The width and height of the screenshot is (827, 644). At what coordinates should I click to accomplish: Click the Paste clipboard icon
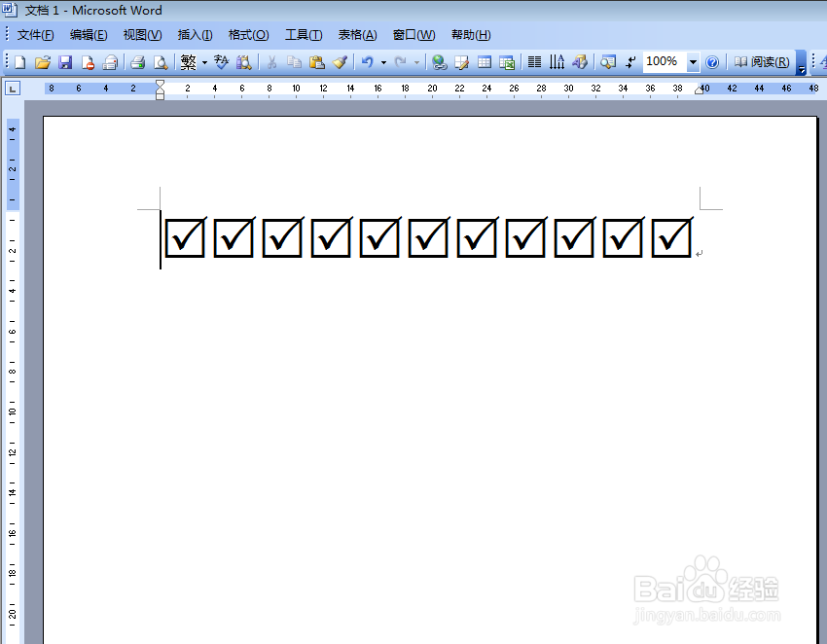(316, 62)
